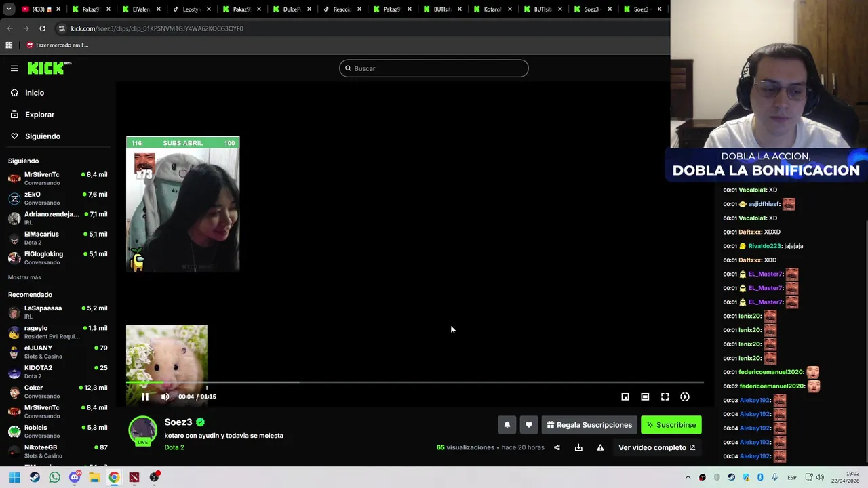Open the Dota 2 category link
Screen dimensions: 868x488
click(x=174, y=447)
